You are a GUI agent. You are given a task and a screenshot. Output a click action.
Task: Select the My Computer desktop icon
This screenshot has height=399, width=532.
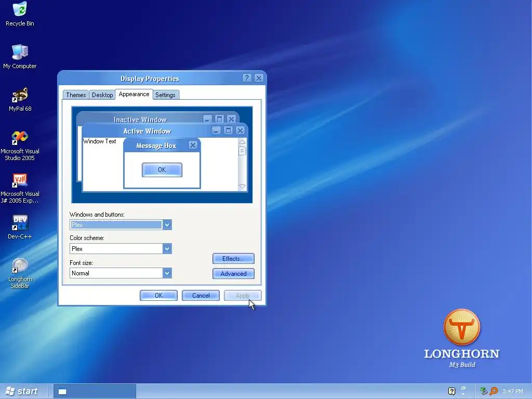(x=20, y=56)
